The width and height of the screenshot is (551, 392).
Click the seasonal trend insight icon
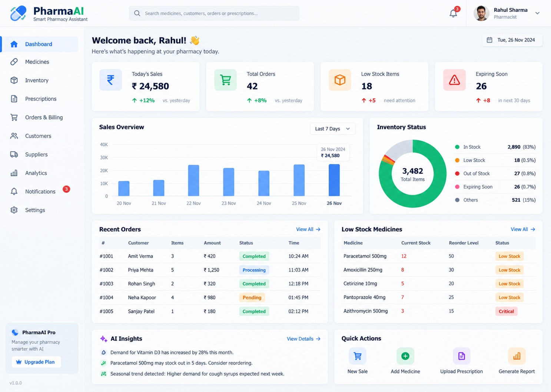coord(104,374)
